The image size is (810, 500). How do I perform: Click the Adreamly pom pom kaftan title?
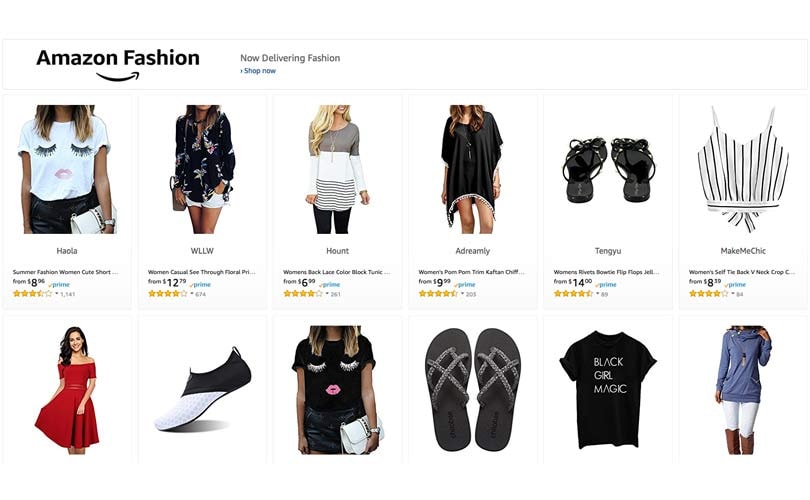[x=471, y=271]
